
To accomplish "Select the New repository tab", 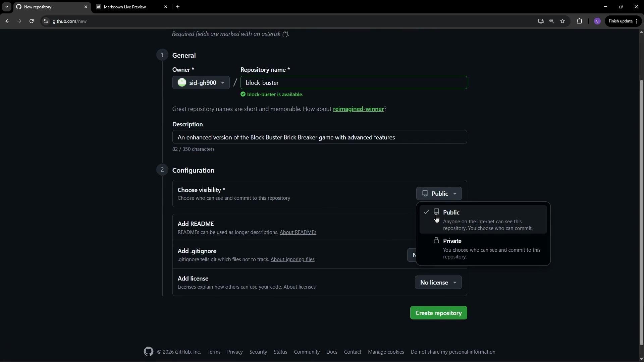I will 52,7.
